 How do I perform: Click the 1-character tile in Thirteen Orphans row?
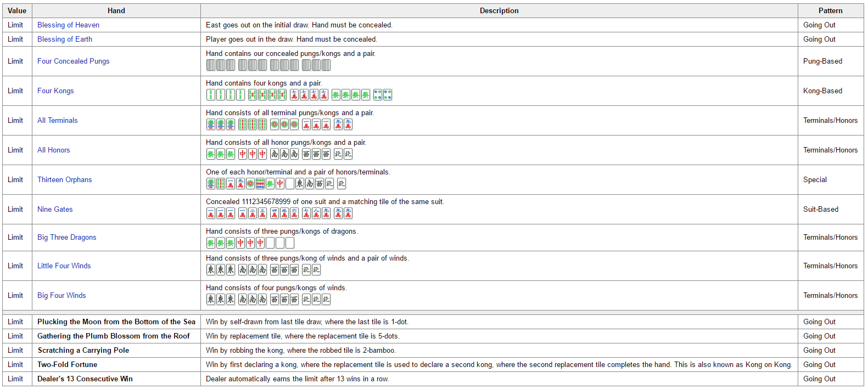[231, 184]
